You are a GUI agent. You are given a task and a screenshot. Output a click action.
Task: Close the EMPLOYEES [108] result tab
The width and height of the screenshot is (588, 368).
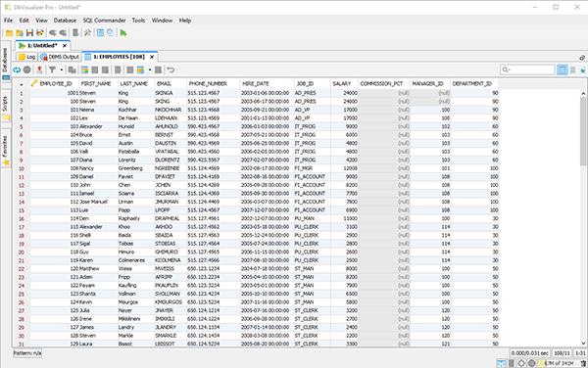152,57
